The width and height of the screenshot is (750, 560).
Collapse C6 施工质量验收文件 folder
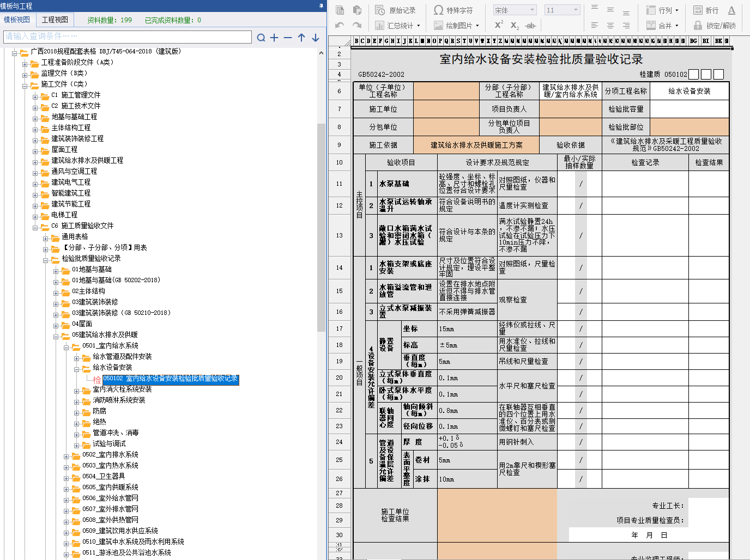[35, 227]
